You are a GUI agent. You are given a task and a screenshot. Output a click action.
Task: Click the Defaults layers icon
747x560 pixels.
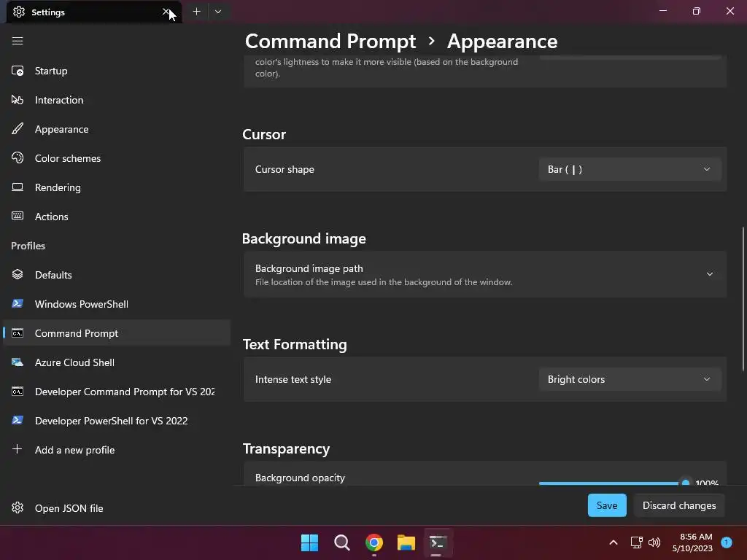coord(18,275)
